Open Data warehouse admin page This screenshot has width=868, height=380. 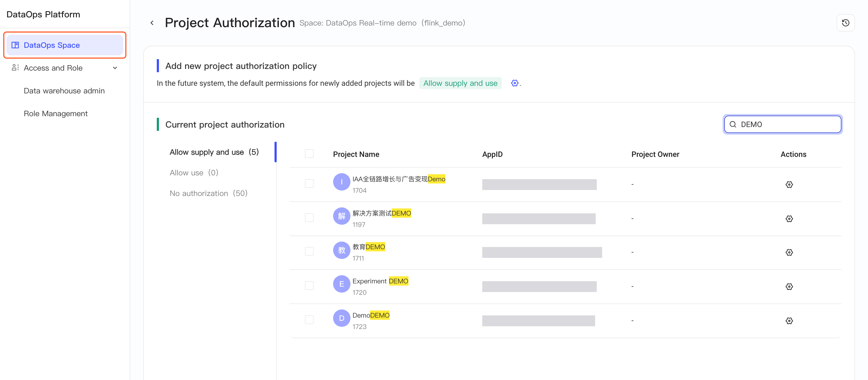[64, 91]
